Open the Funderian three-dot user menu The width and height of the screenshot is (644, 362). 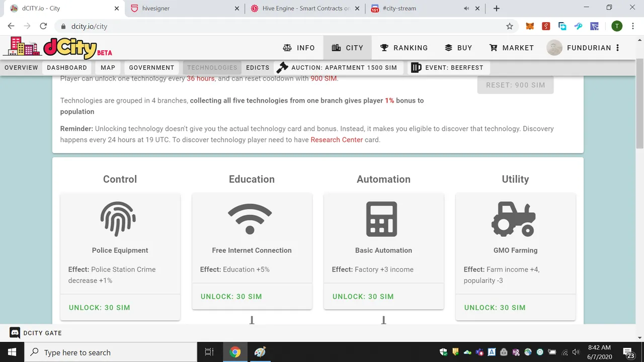click(x=618, y=48)
